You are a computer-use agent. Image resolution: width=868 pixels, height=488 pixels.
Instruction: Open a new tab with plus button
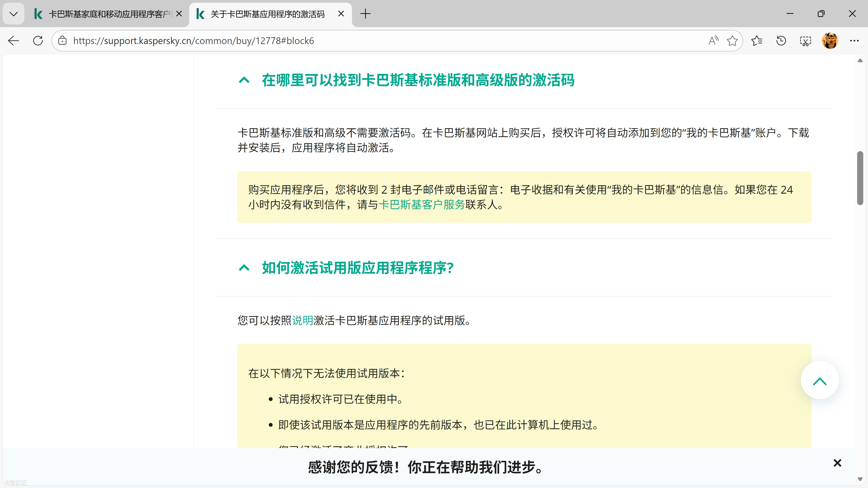point(365,14)
